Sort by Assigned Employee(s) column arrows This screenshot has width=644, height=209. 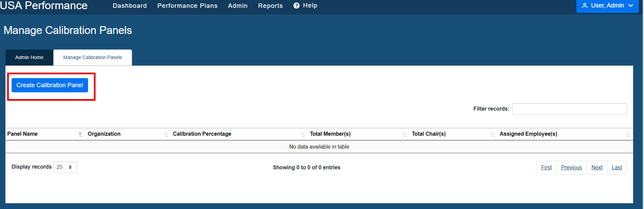(628, 135)
